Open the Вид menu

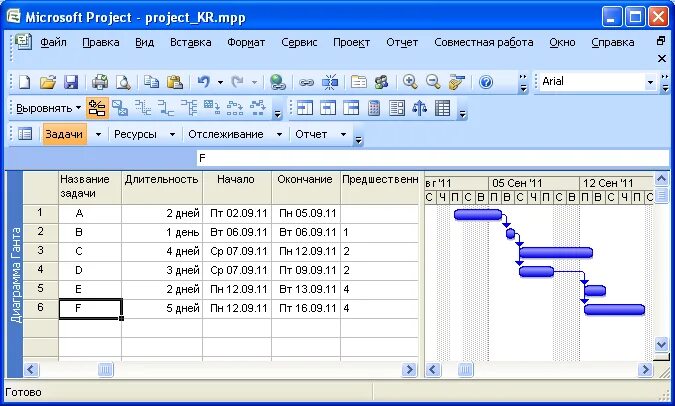(145, 42)
